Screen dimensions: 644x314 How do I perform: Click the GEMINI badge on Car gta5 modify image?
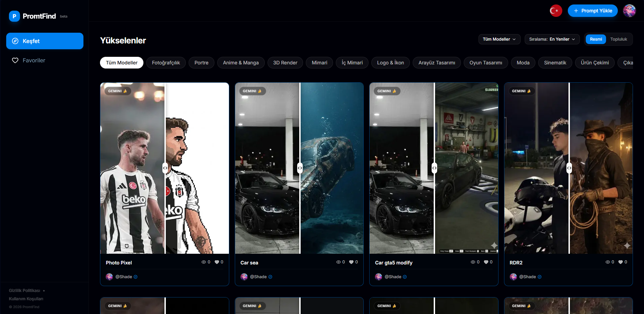point(387,91)
